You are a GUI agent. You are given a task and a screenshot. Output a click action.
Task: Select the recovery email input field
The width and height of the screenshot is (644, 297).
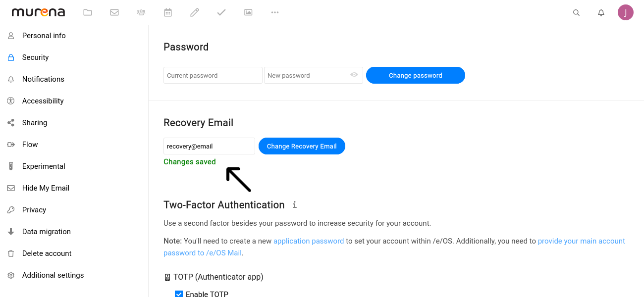[x=209, y=146]
